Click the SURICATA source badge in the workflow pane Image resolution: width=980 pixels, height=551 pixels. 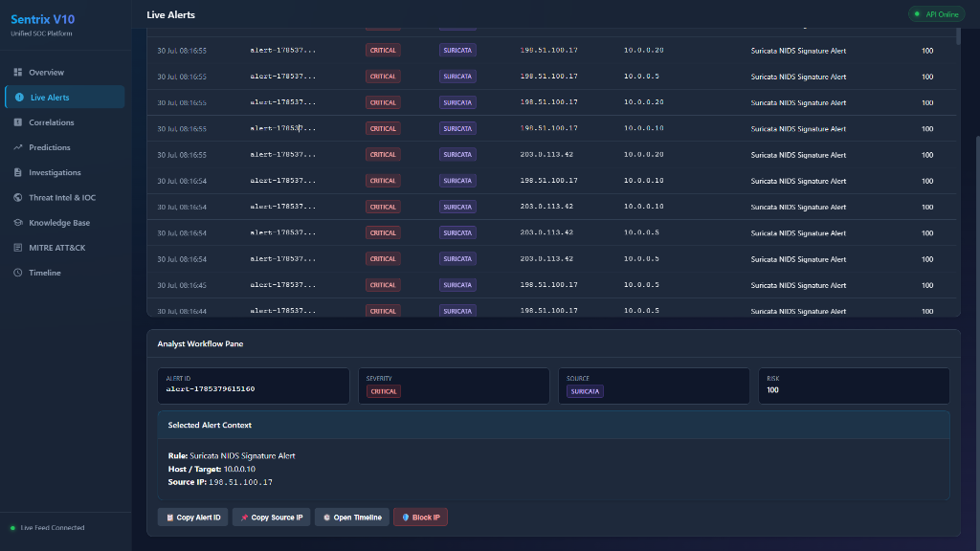click(x=585, y=391)
